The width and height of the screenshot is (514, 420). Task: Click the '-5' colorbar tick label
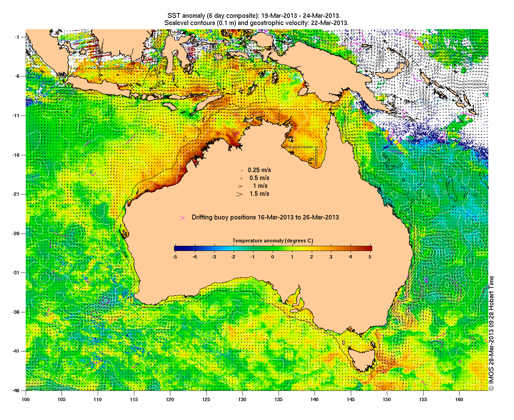click(x=175, y=256)
